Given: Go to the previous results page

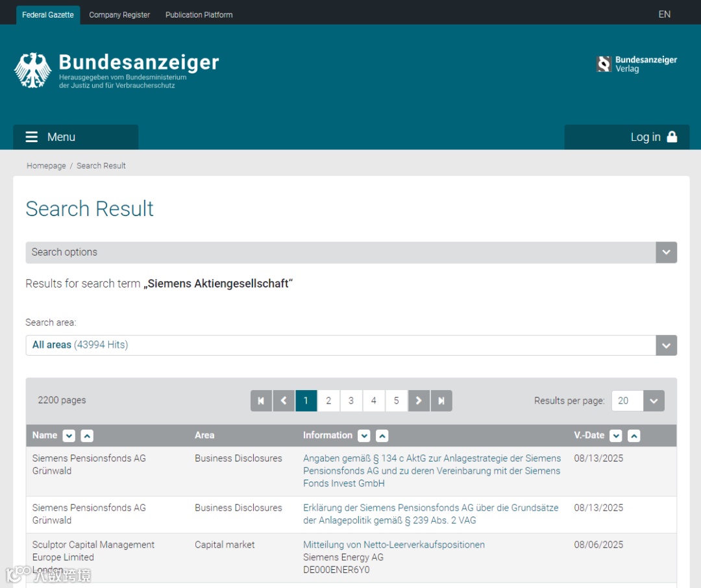Looking at the screenshot, I should click(284, 400).
